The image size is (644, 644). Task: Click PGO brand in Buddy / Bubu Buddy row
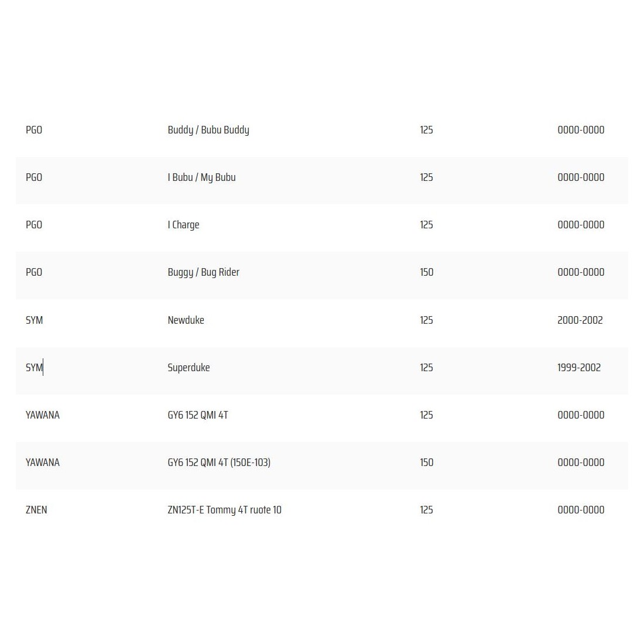coord(34,130)
